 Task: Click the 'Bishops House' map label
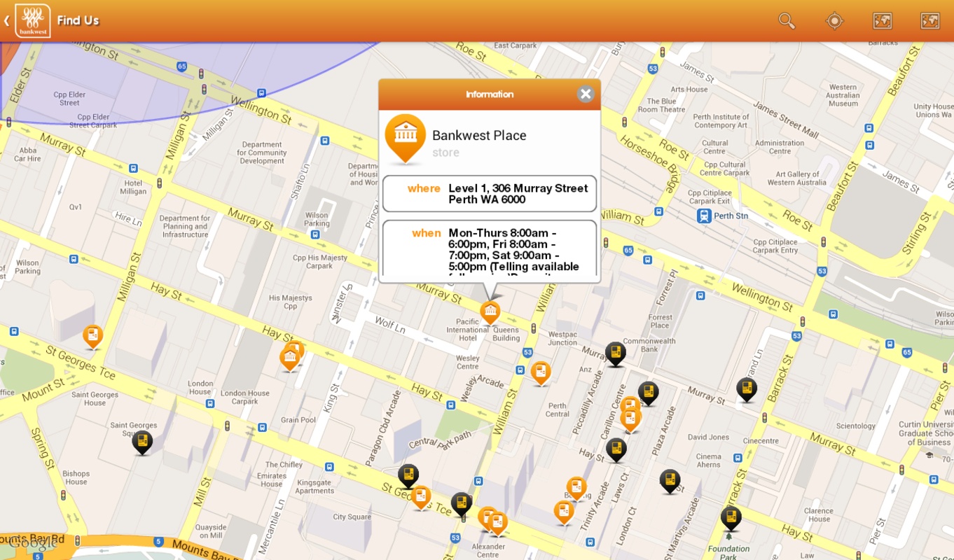pos(76,477)
